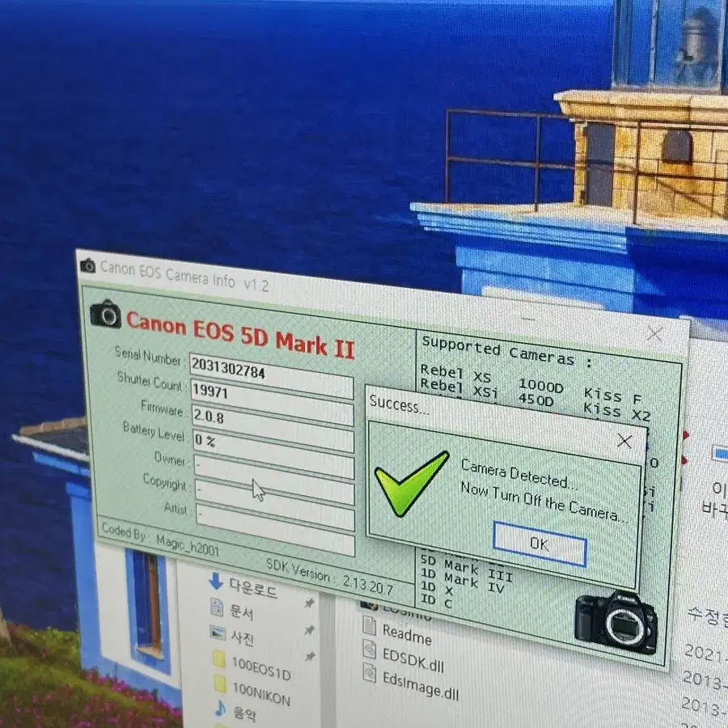Click the picture icon beside 사진
This screenshot has height=728, width=728.
(218, 633)
